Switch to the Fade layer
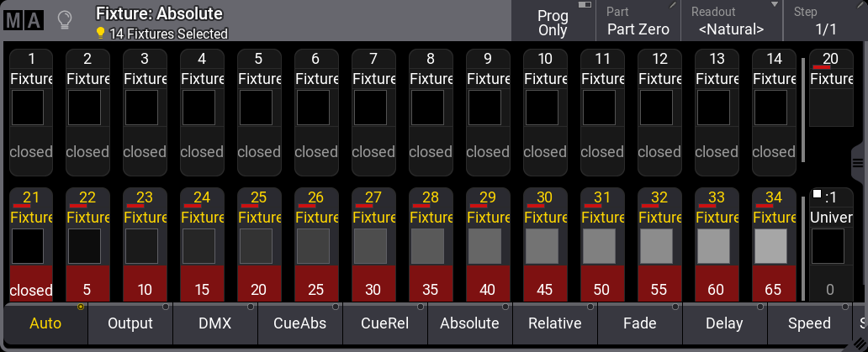The image size is (868, 352). (x=640, y=323)
